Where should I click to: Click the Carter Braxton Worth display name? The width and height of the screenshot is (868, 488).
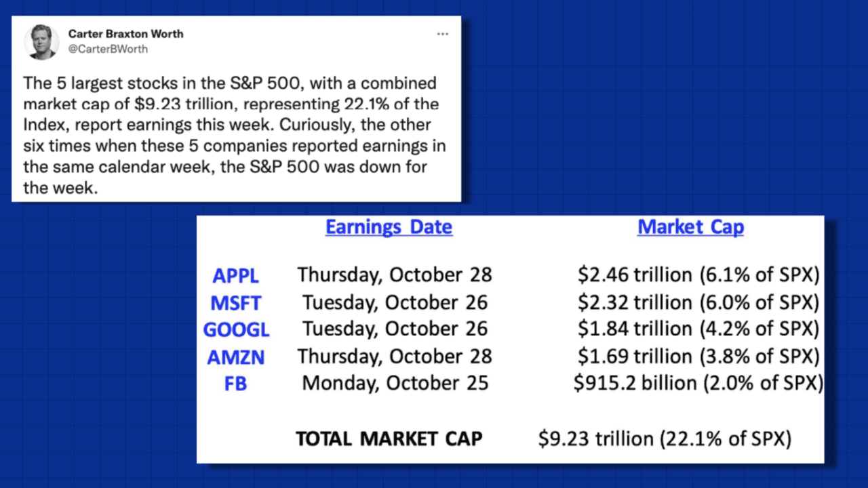click(x=125, y=34)
